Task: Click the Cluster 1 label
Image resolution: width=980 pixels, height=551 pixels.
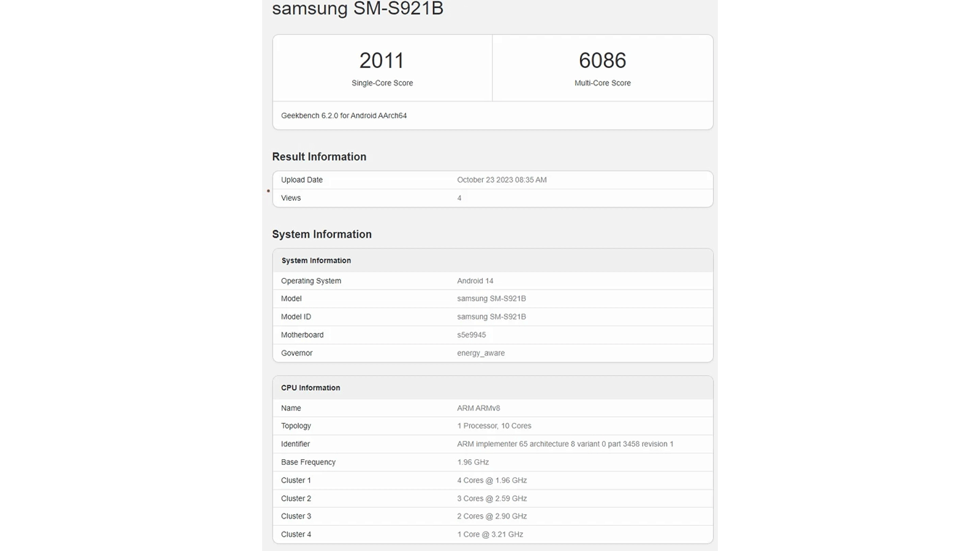Action: point(296,481)
